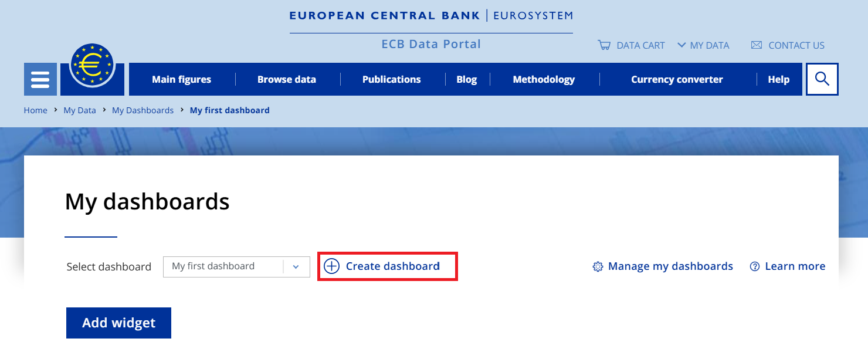Select the Methodology menu item
The image size is (868, 352).
tap(543, 79)
